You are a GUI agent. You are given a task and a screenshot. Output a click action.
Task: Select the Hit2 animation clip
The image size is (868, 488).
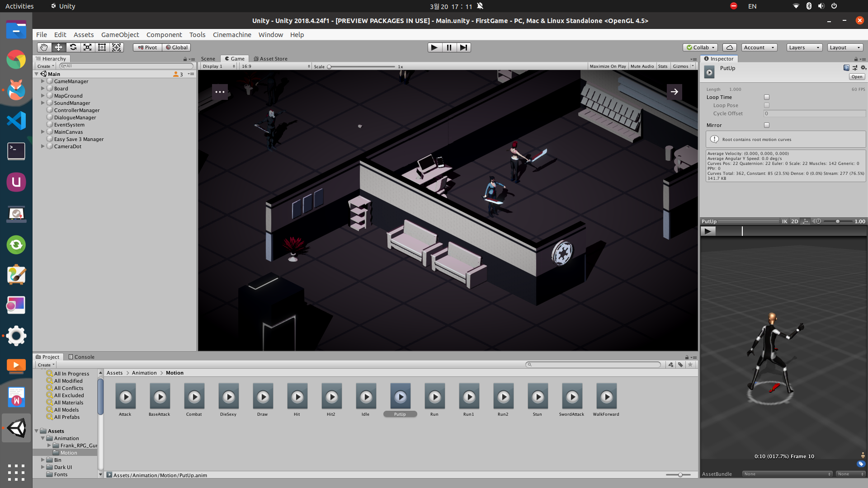pyautogui.click(x=331, y=400)
